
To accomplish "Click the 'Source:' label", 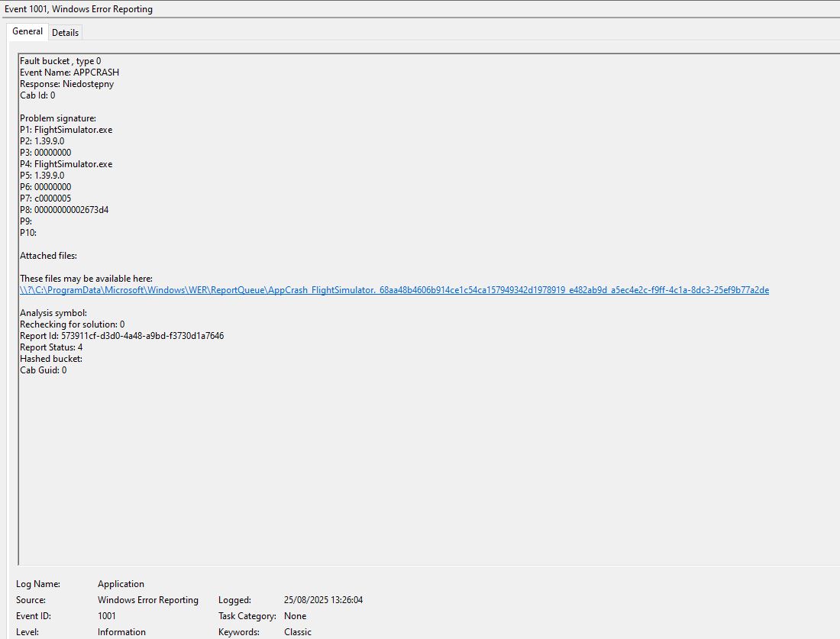I will pos(31,600).
